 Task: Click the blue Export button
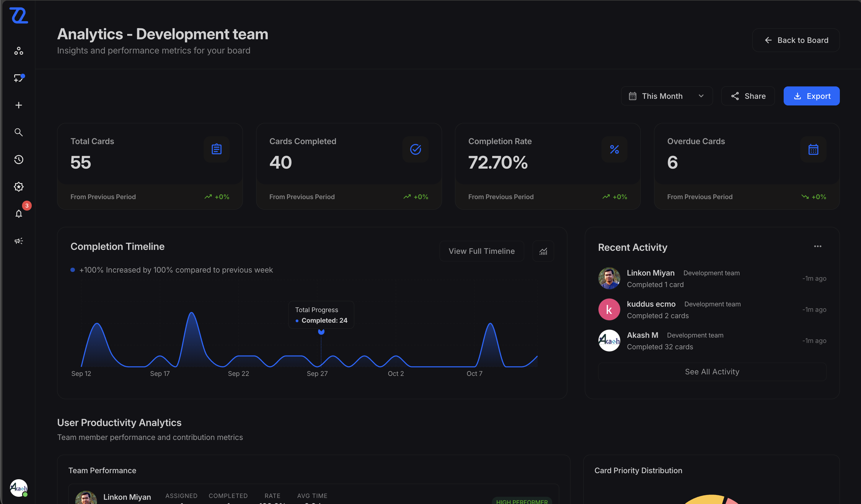(x=811, y=96)
